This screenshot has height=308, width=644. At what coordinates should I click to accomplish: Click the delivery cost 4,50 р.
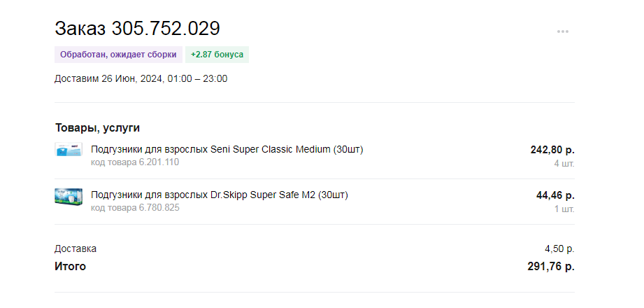click(559, 248)
